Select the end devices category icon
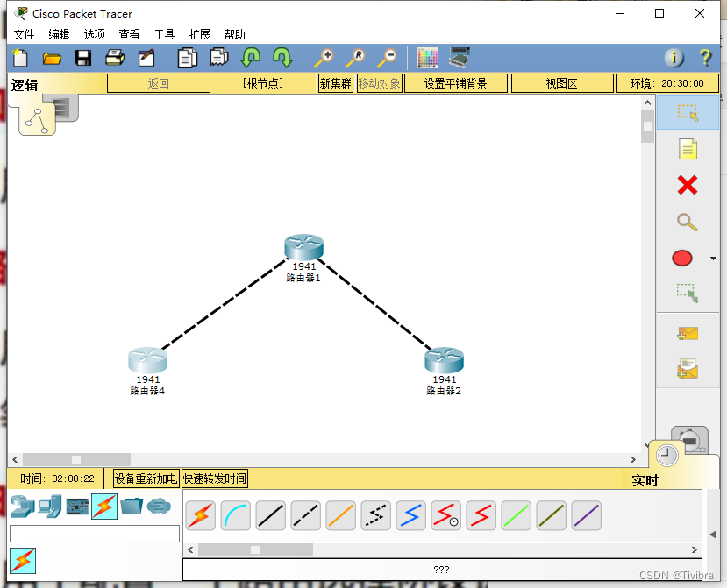Image resolution: width=727 pixels, height=588 pixels. (50, 507)
